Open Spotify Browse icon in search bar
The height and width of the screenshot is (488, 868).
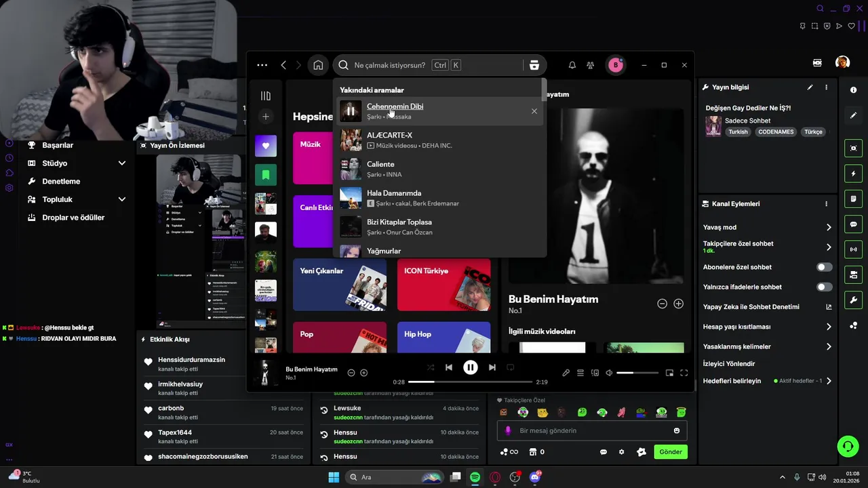click(534, 65)
